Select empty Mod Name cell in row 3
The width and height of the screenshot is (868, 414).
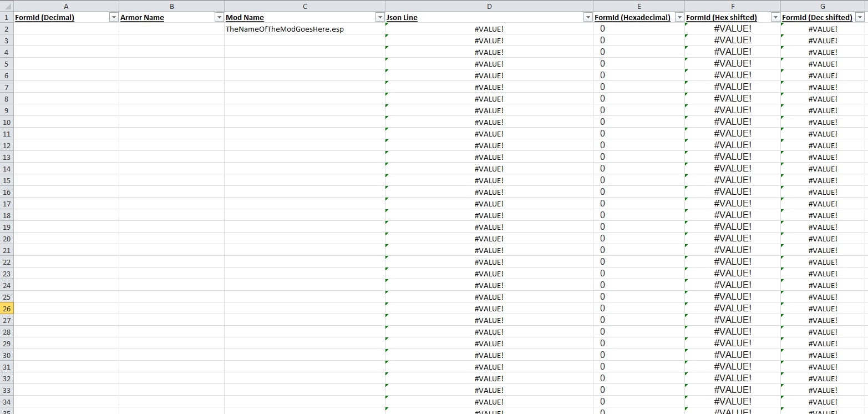click(304, 41)
